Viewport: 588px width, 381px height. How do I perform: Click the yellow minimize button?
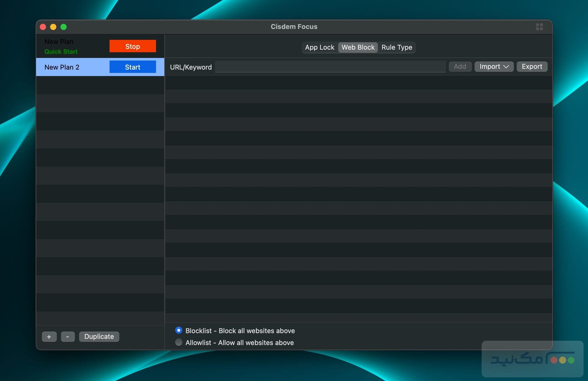(53, 27)
